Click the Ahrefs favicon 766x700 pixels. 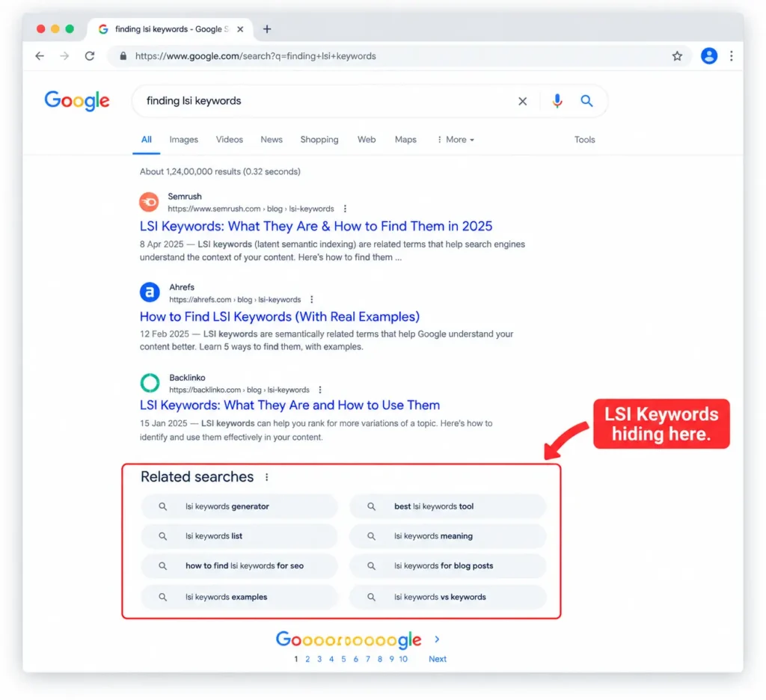coord(150,292)
